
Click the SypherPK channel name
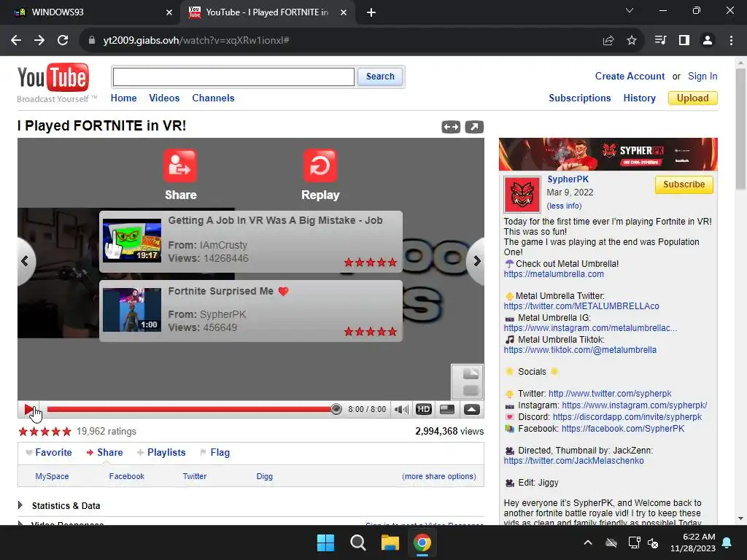(x=568, y=179)
